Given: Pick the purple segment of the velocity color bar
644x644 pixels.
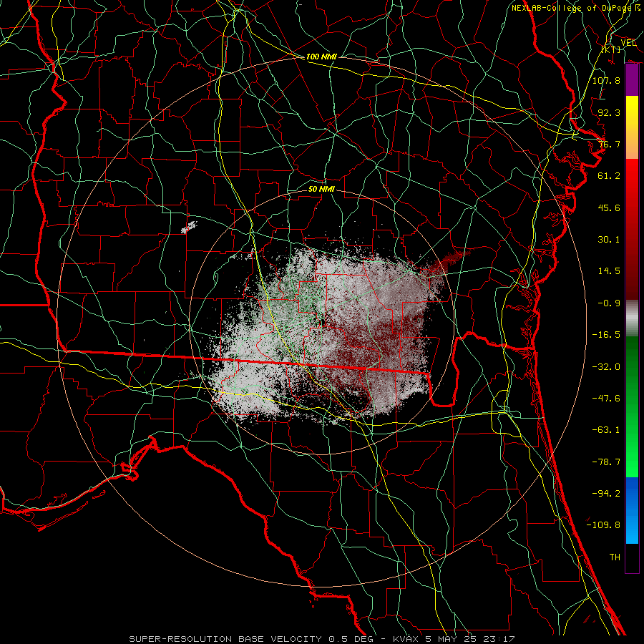Looking at the screenshot, I should click(x=632, y=80).
